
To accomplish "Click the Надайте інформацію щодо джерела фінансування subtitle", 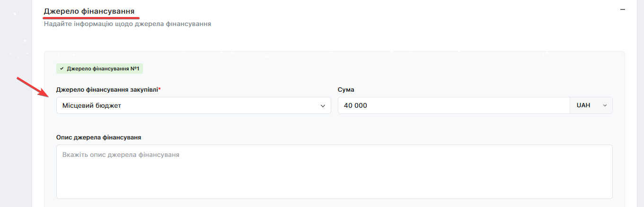I will tap(127, 24).
